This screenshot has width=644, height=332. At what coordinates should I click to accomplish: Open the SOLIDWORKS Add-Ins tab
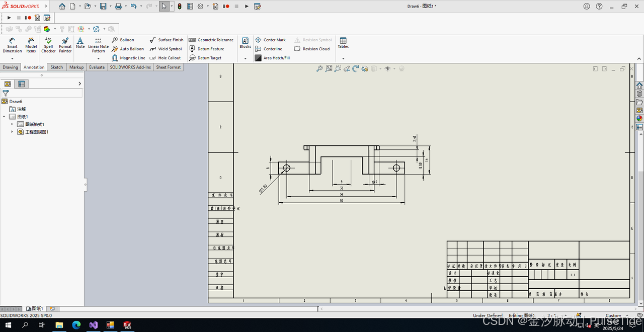click(x=130, y=67)
